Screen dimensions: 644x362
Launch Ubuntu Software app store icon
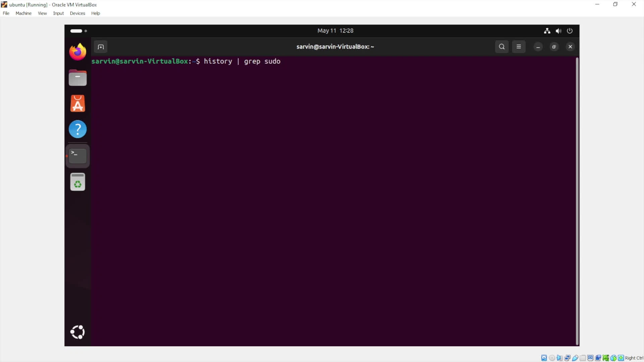(x=77, y=104)
